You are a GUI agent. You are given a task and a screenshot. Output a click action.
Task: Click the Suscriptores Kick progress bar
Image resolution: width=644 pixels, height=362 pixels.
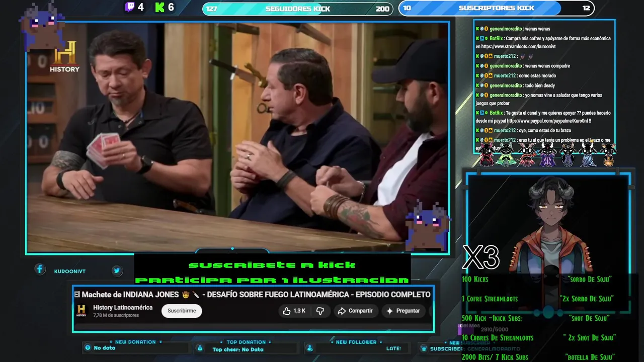(x=497, y=8)
